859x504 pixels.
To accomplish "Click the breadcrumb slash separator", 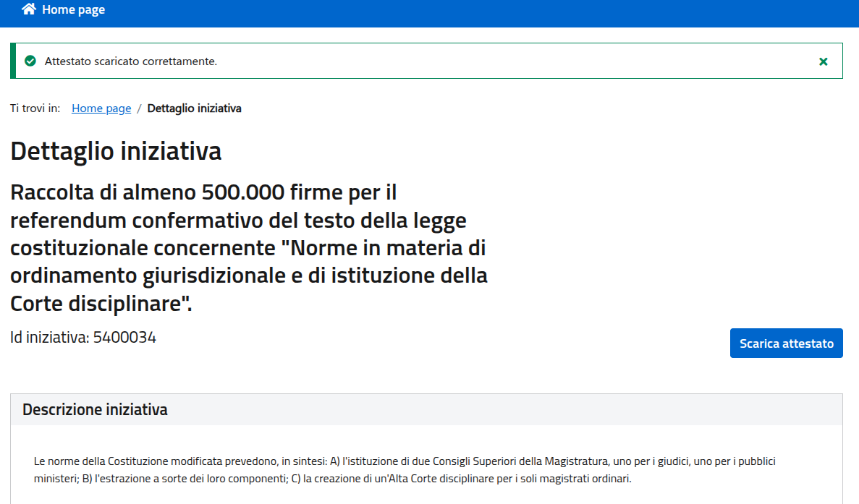I will (139, 108).
